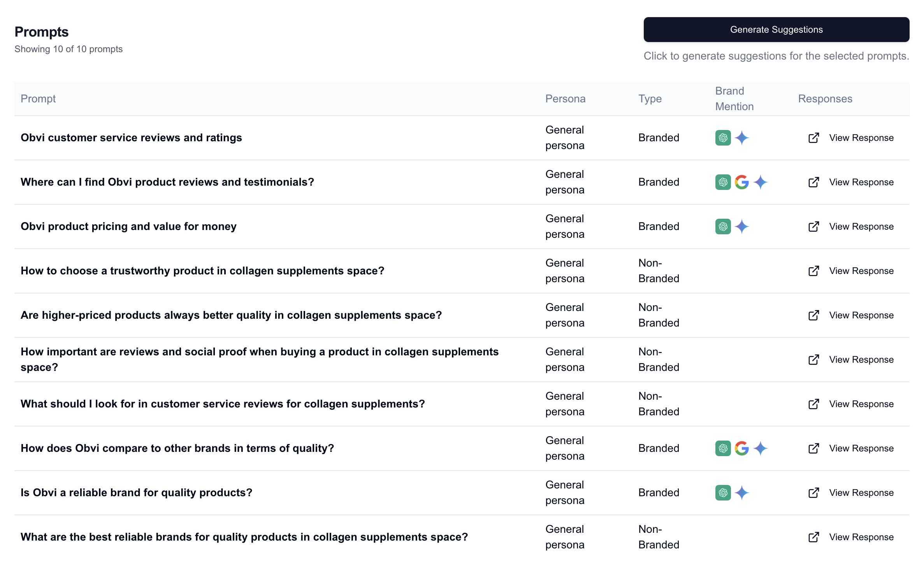Click 'Non-Branded' type in 'best reliable brands' row
Viewport: 924px width, 569px height.
pyautogui.click(x=659, y=537)
